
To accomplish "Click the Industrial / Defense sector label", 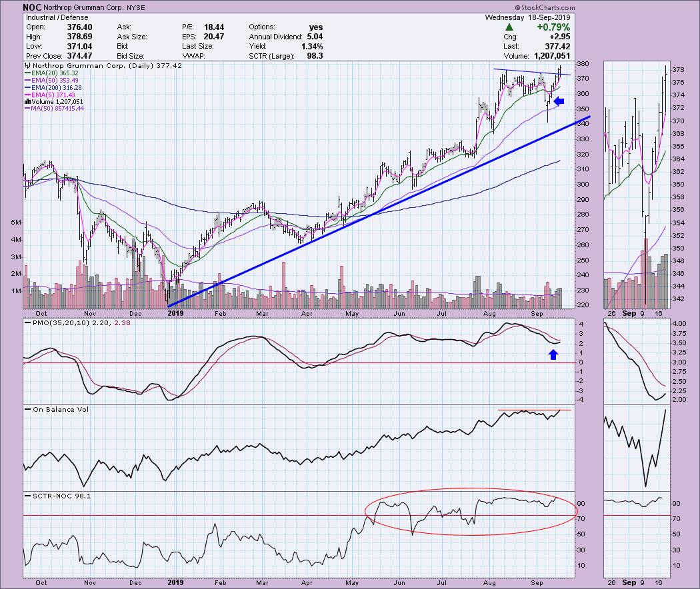I will [x=57, y=17].
